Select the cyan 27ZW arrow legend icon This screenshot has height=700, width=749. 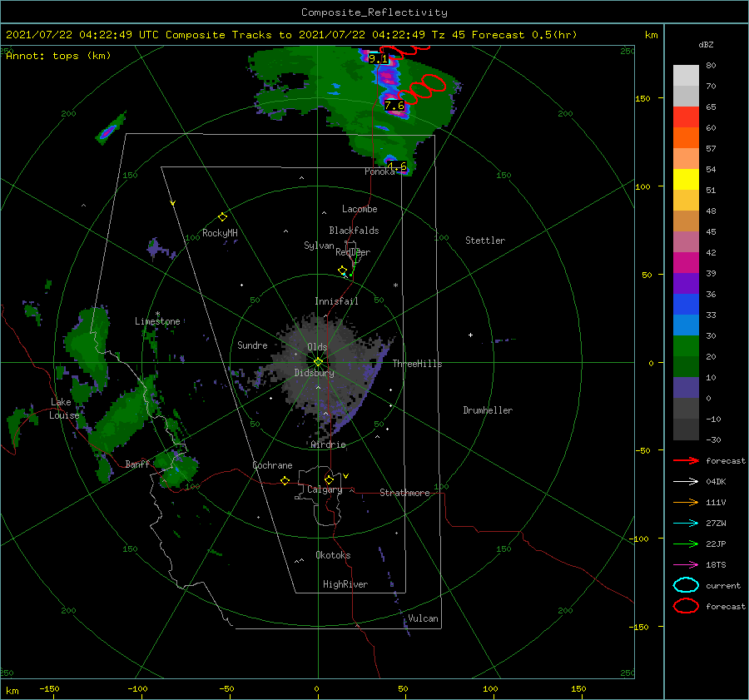[686, 524]
